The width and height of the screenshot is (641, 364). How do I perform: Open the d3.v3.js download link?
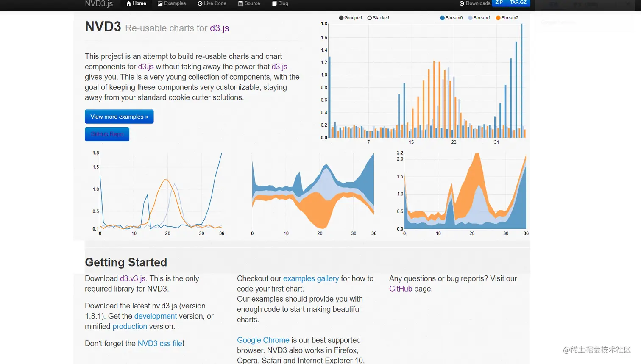133,278
